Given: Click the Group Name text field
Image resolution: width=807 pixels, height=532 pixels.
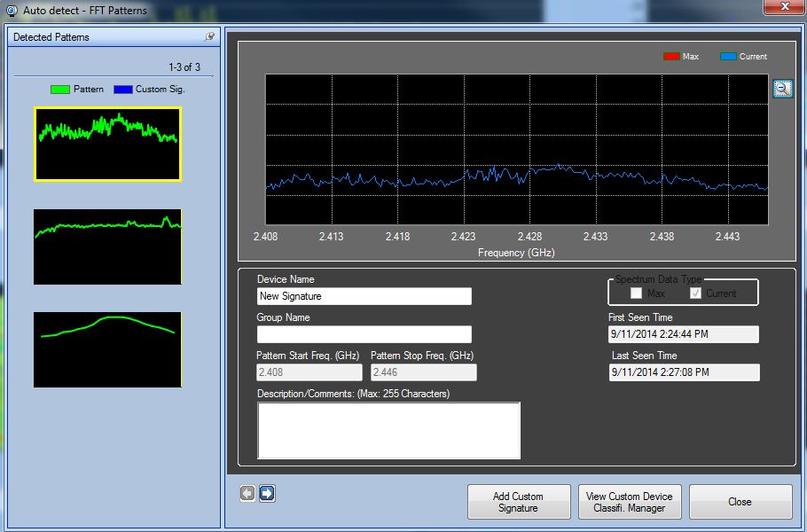Looking at the screenshot, I should 364,334.
